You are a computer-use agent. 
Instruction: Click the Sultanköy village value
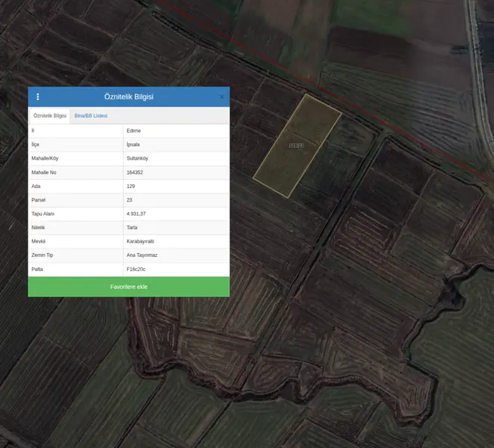[x=138, y=158]
